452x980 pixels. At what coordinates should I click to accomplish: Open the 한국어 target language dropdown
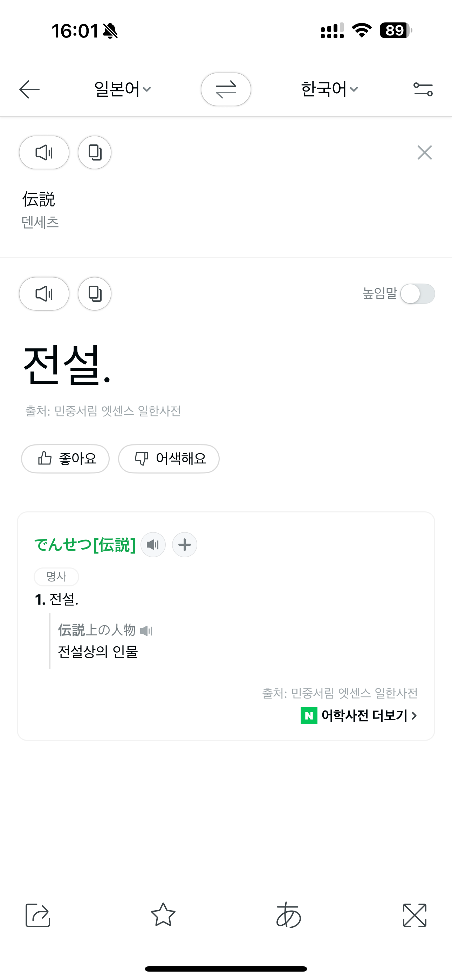click(x=329, y=89)
